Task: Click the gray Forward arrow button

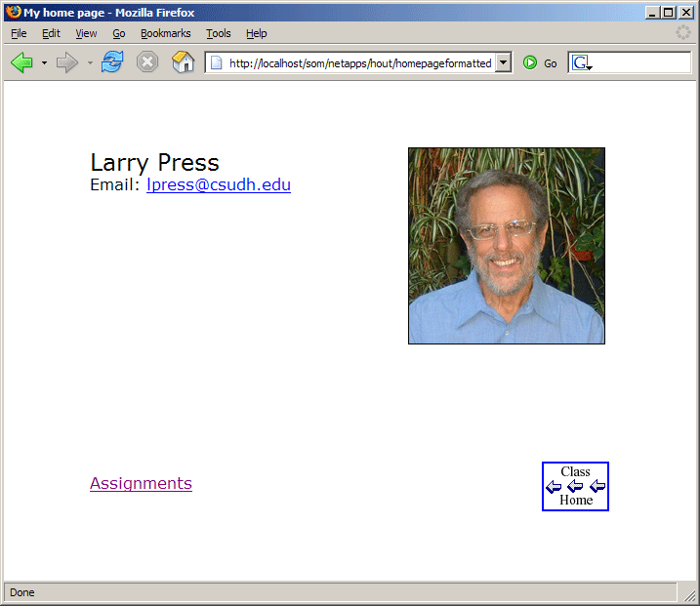Action: tap(67, 62)
